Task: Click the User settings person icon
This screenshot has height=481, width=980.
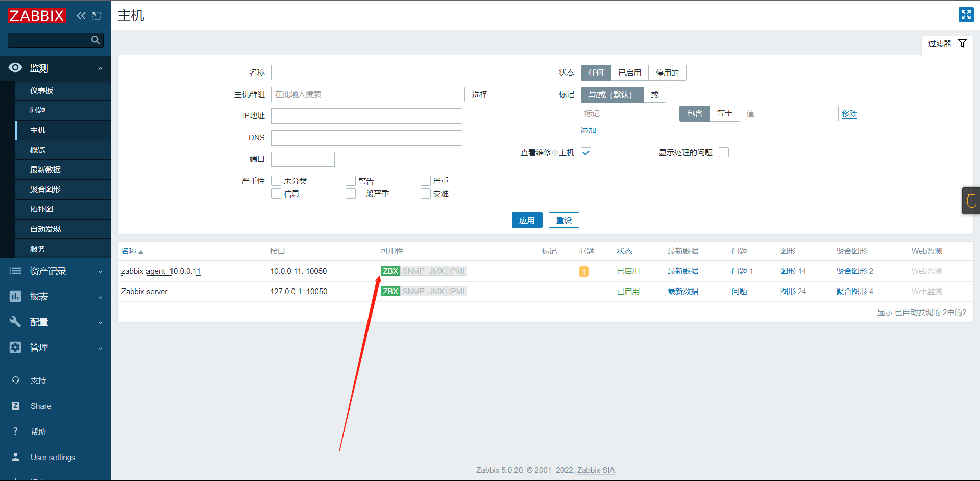Action: [x=16, y=457]
